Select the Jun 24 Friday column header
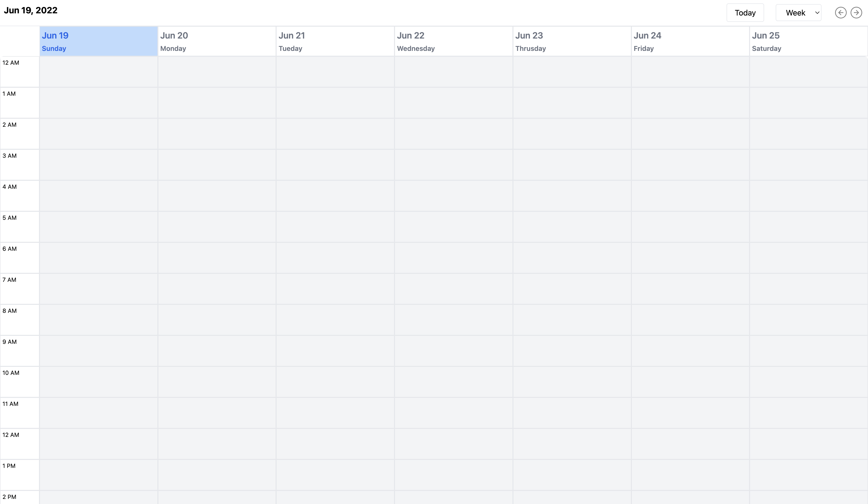868x504 pixels. click(x=690, y=41)
